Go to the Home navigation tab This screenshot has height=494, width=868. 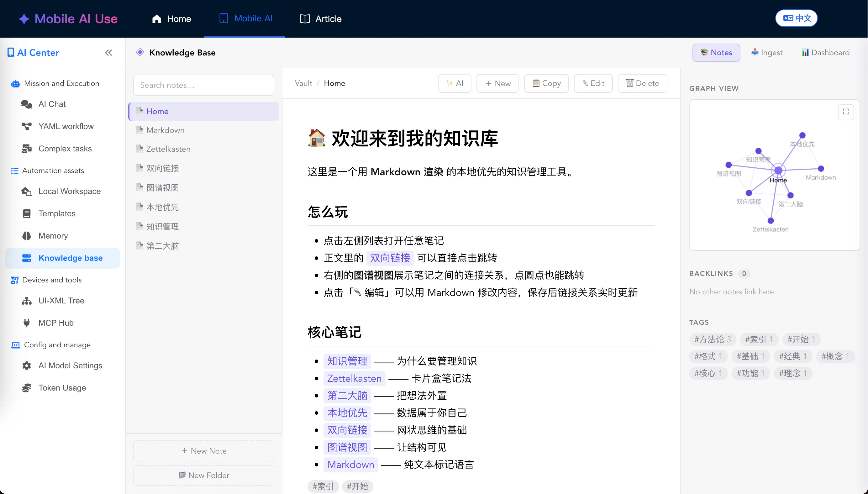pos(172,19)
